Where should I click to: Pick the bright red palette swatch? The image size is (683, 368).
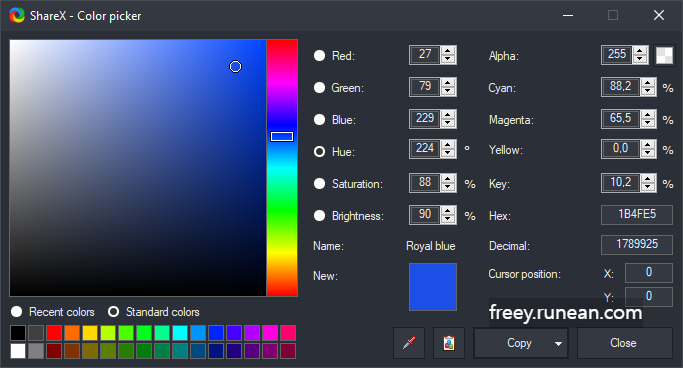click(x=54, y=333)
